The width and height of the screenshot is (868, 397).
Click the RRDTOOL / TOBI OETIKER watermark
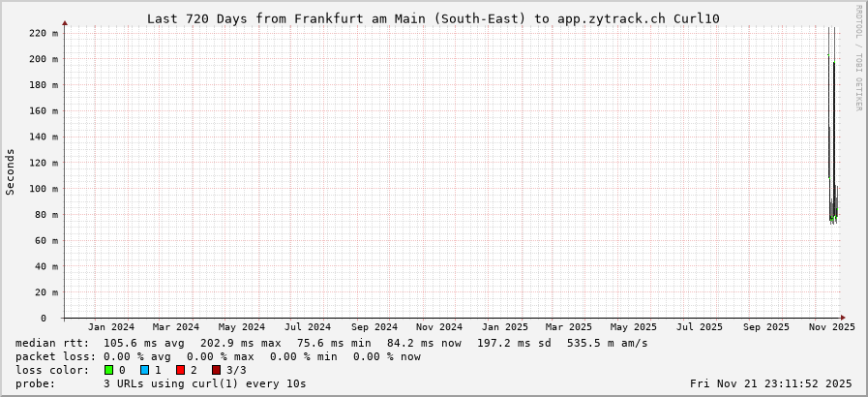[x=858, y=58]
